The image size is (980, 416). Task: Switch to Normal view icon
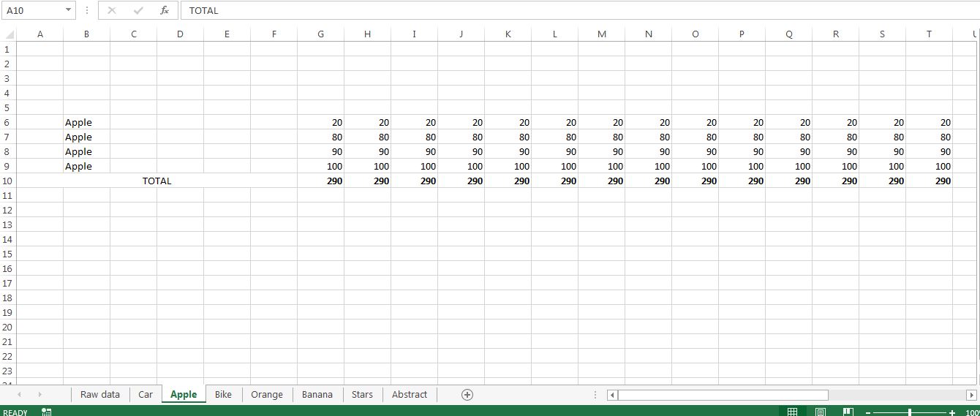tap(792, 412)
